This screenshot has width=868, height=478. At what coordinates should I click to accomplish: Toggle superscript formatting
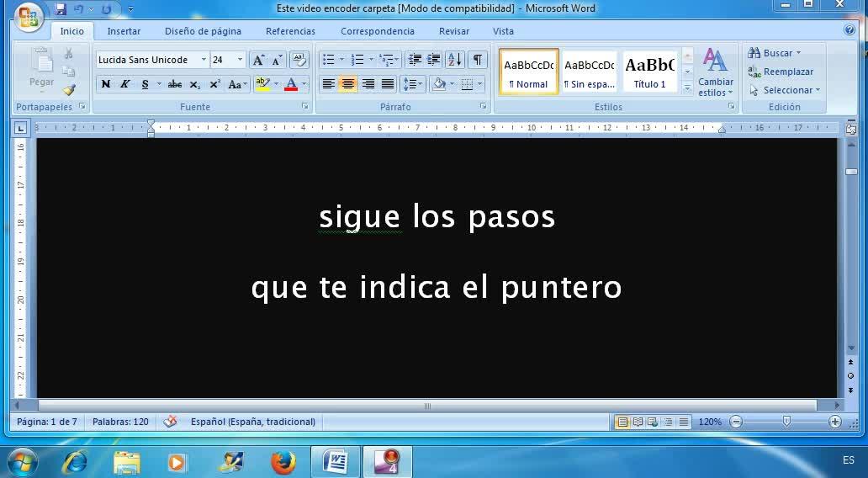point(214,84)
